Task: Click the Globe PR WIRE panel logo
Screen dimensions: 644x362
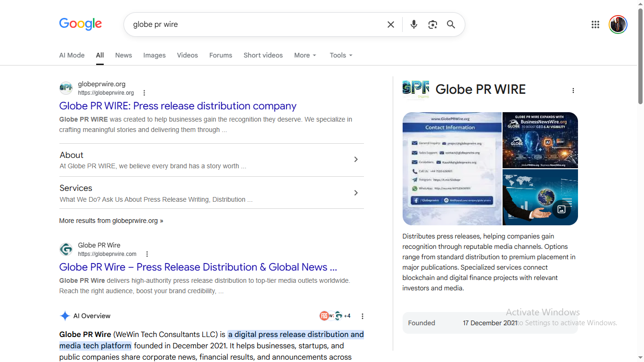Action: coord(416,90)
